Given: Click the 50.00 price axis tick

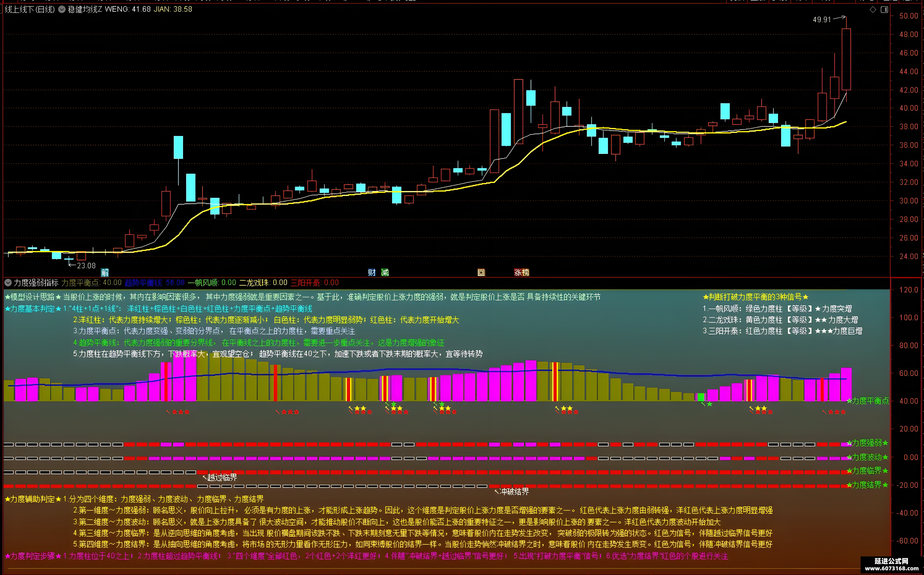Looking at the screenshot, I should coord(909,15).
